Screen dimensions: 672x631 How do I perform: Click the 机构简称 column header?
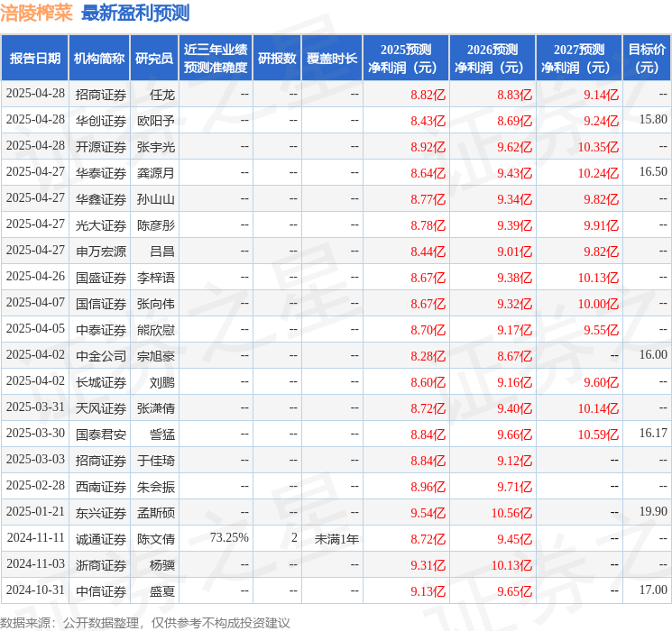click(x=99, y=59)
